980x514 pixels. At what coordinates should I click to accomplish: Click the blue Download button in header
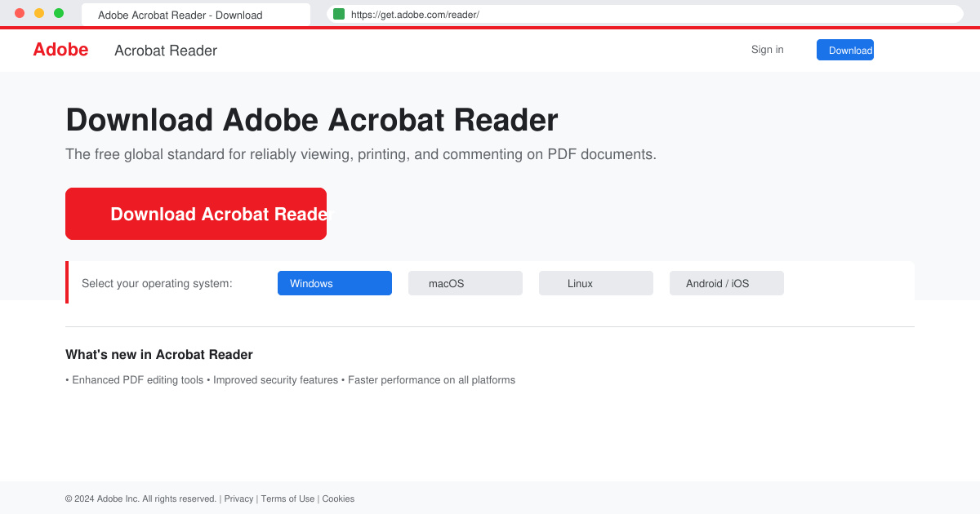tap(845, 50)
